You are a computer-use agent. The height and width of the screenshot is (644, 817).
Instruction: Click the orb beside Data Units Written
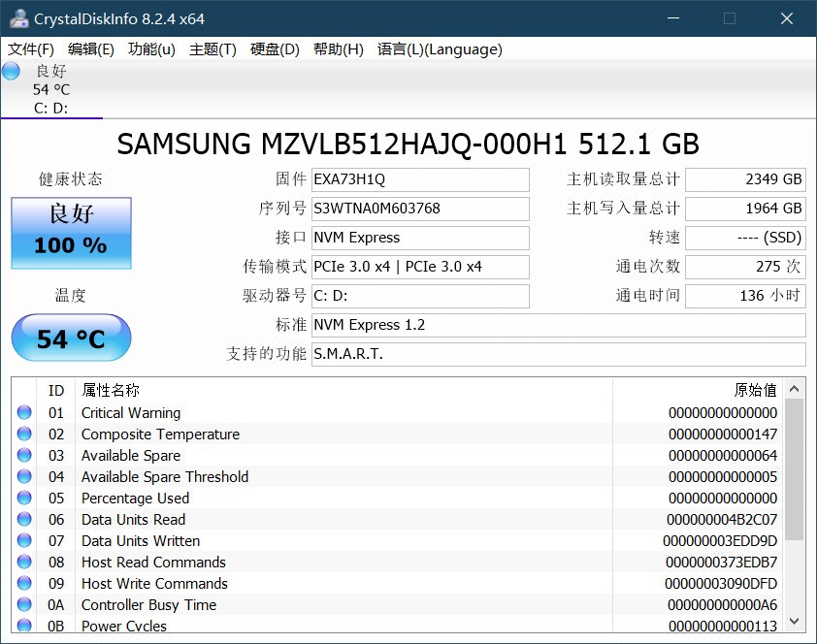24,541
